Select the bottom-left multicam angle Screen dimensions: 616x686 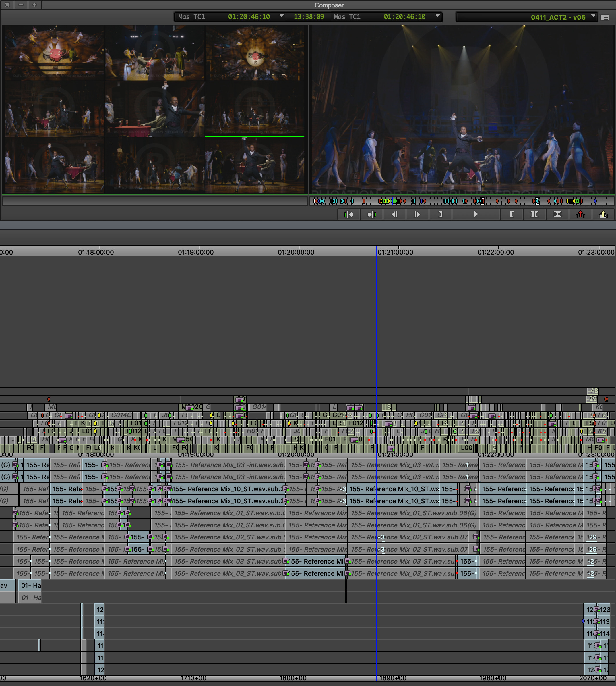pyautogui.click(x=54, y=166)
